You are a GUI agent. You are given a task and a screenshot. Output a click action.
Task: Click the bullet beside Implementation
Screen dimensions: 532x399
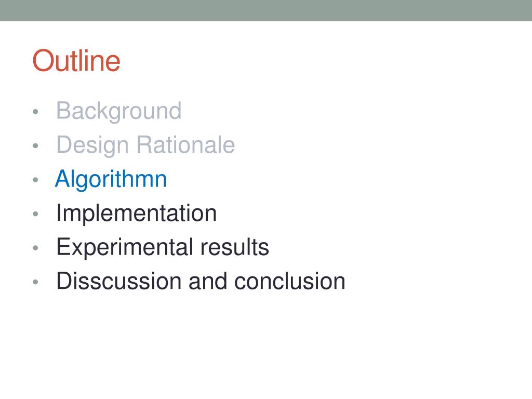point(35,214)
